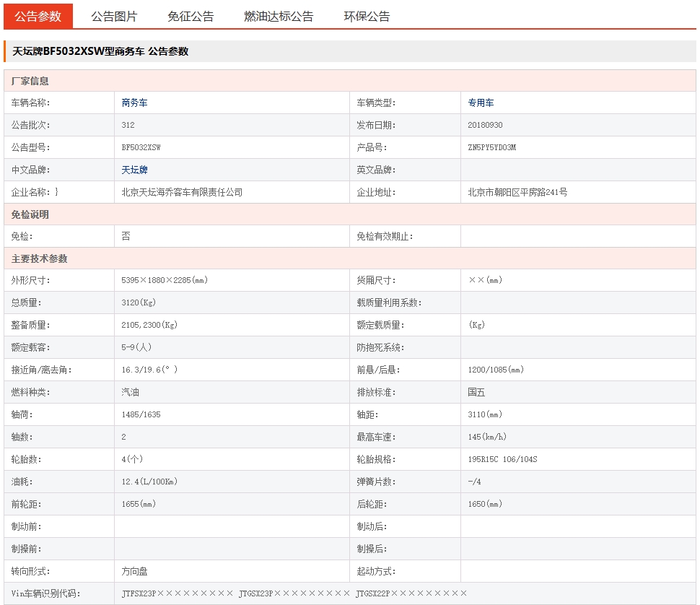The height and width of the screenshot is (605, 700).
Task: Click the steering type value 方向盘
Action: point(134,571)
